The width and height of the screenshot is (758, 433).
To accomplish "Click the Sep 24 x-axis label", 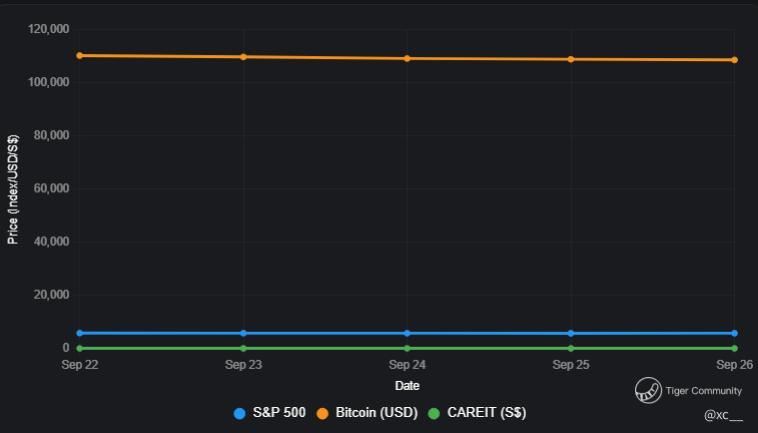I will tap(407, 365).
